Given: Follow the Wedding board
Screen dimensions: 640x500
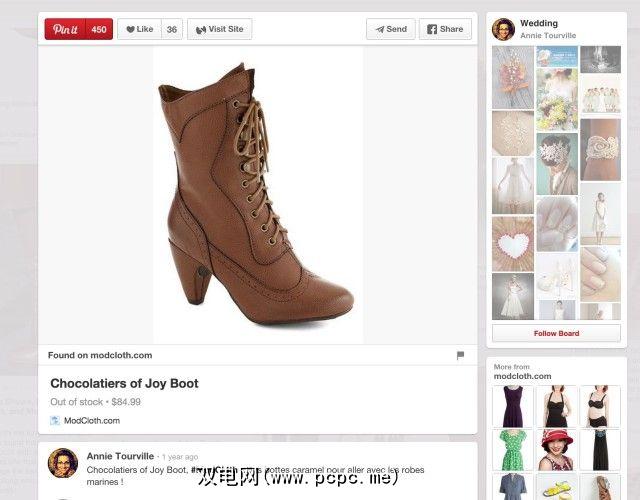Looking at the screenshot, I should coord(556,333).
